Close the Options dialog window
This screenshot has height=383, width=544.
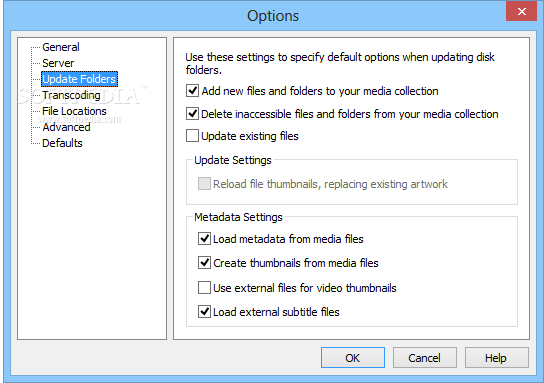(x=521, y=12)
